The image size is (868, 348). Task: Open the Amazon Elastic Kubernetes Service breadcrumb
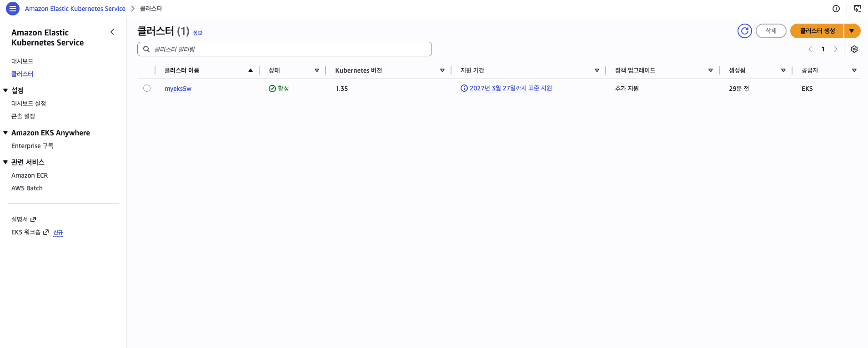click(x=75, y=9)
